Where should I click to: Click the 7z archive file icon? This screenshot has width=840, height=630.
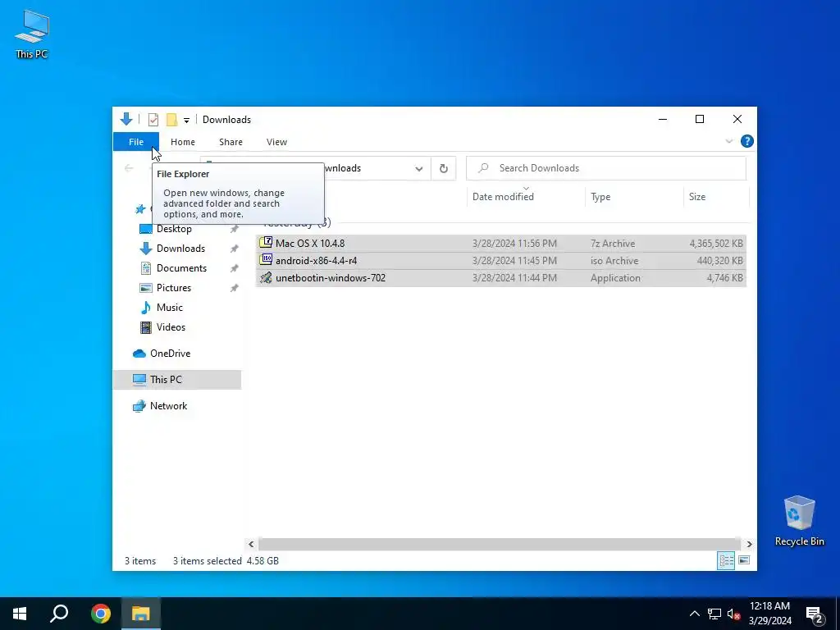[266, 242]
